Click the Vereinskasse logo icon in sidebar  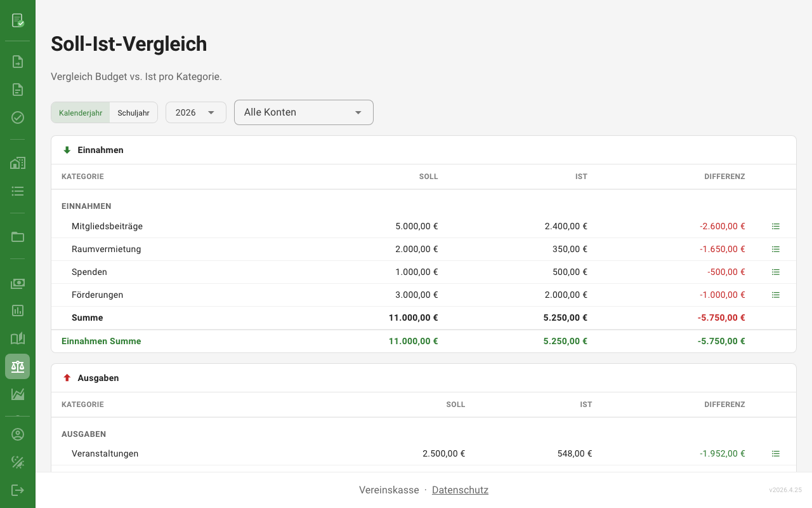(x=18, y=20)
